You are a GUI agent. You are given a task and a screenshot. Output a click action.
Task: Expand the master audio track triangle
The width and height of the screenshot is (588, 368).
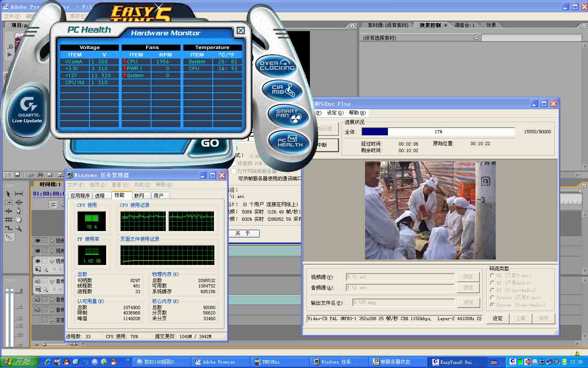coord(52,320)
